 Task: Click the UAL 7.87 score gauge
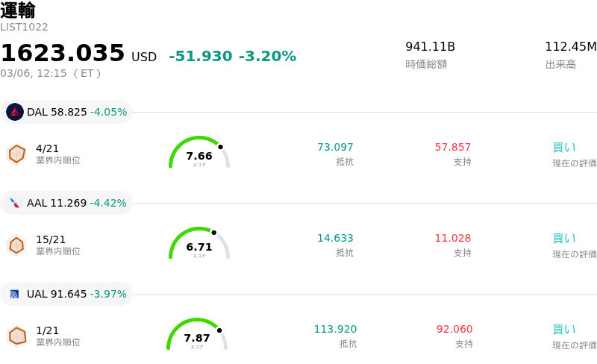pyautogui.click(x=197, y=336)
